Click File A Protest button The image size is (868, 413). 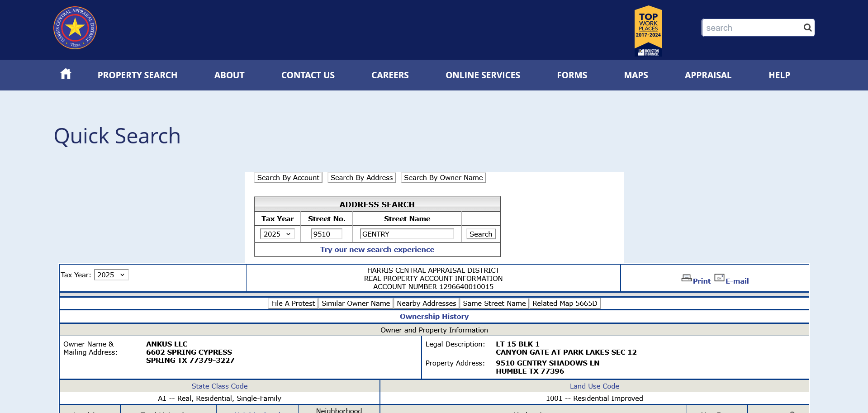(293, 304)
